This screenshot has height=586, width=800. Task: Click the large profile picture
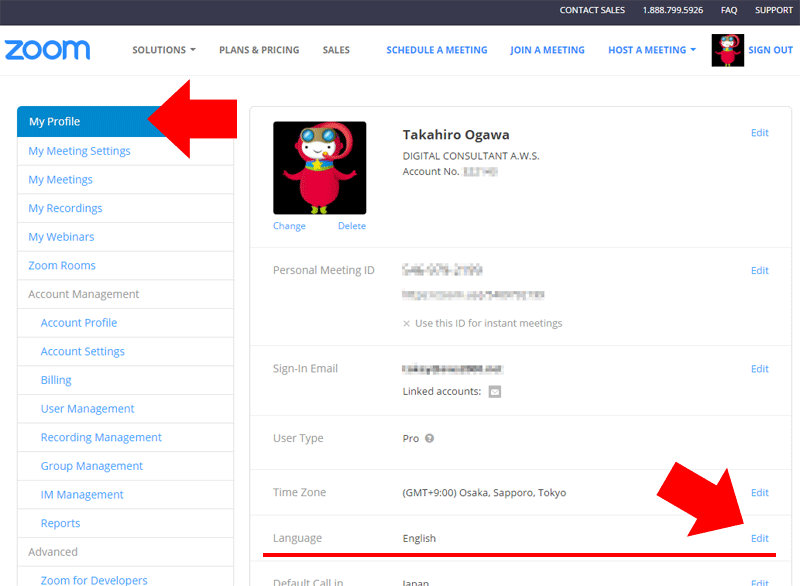(319, 168)
